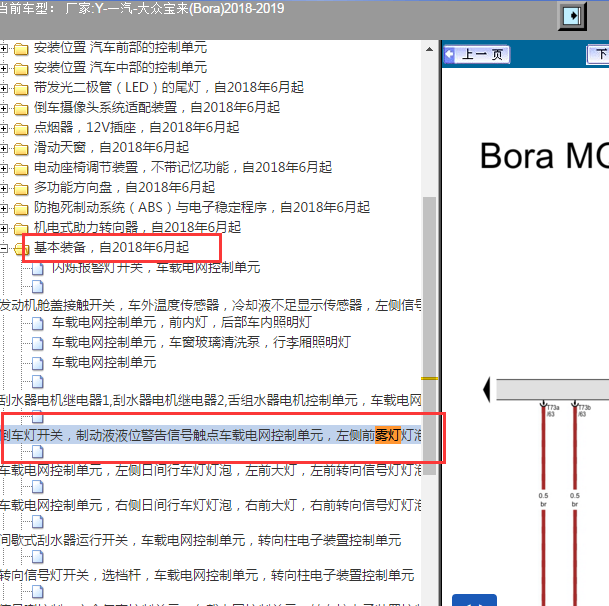Click folder icon of 安装位置 汽车中部的控制单元
This screenshot has width=609, height=606.
21,69
